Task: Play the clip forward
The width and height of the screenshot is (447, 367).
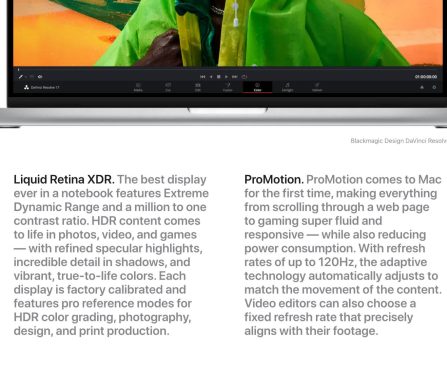Action: [x=226, y=77]
